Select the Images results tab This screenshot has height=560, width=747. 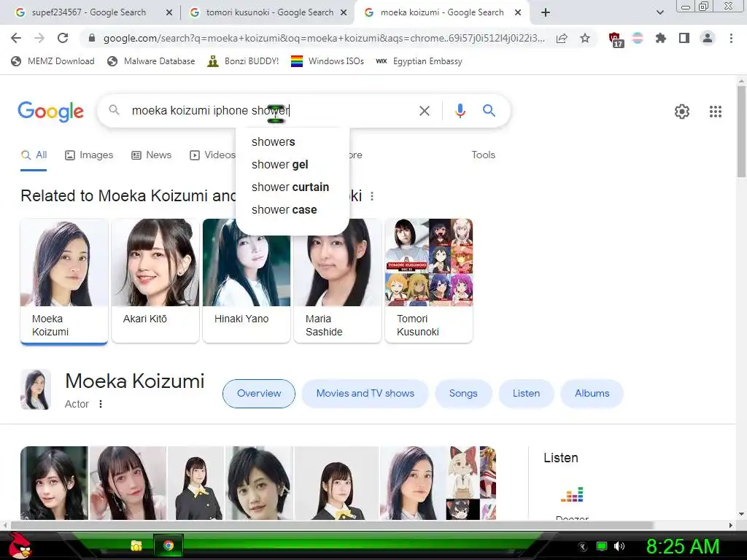89,155
